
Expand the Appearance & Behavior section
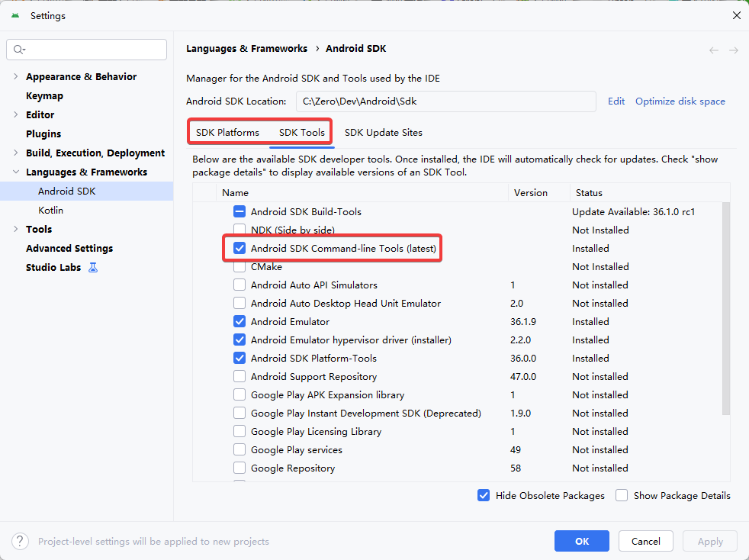pyautogui.click(x=16, y=76)
